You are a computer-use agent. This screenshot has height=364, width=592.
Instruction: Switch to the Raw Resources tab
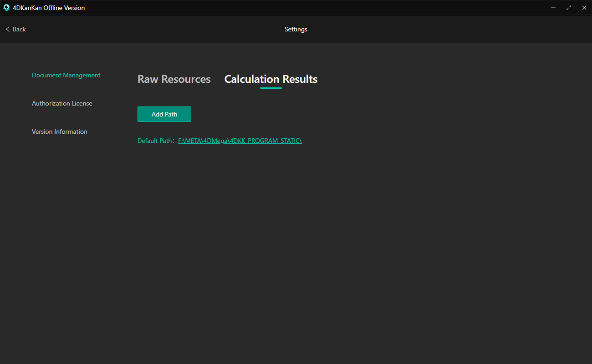174,79
